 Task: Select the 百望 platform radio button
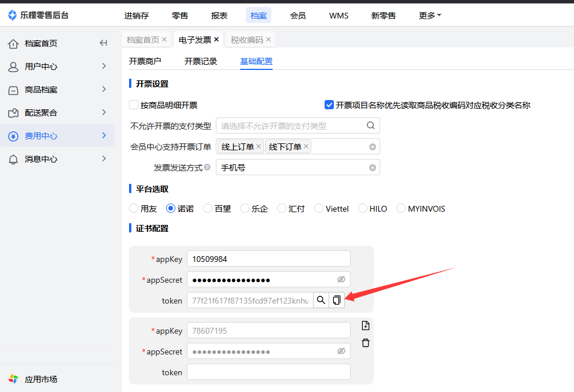tap(208, 209)
